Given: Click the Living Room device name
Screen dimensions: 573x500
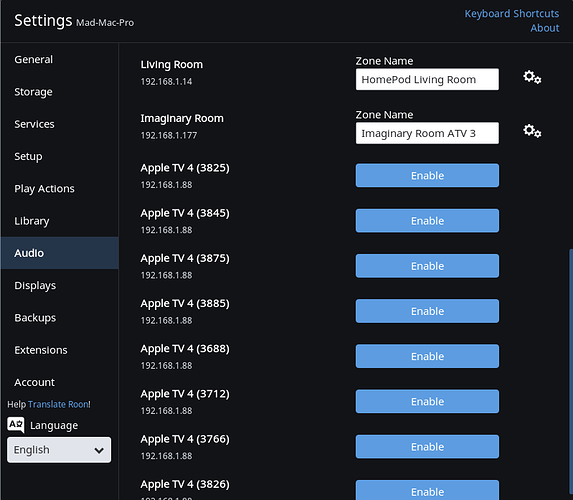Looking at the screenshot, I should 171,65.
